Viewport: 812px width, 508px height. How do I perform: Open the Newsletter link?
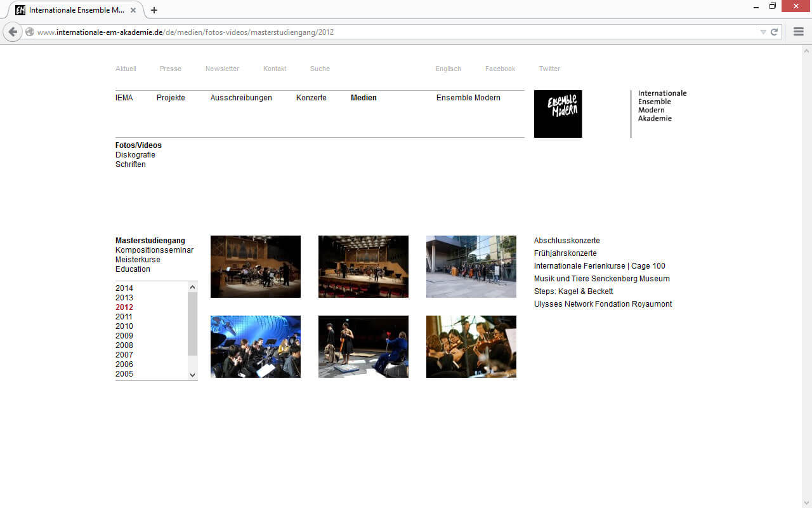click(x=222, y=69)
